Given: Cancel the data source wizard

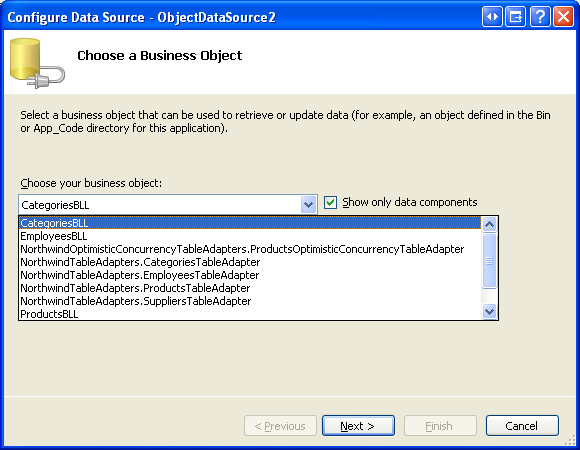Looking at the screenshot, I should pyautogui.click(x=522, y=426).
